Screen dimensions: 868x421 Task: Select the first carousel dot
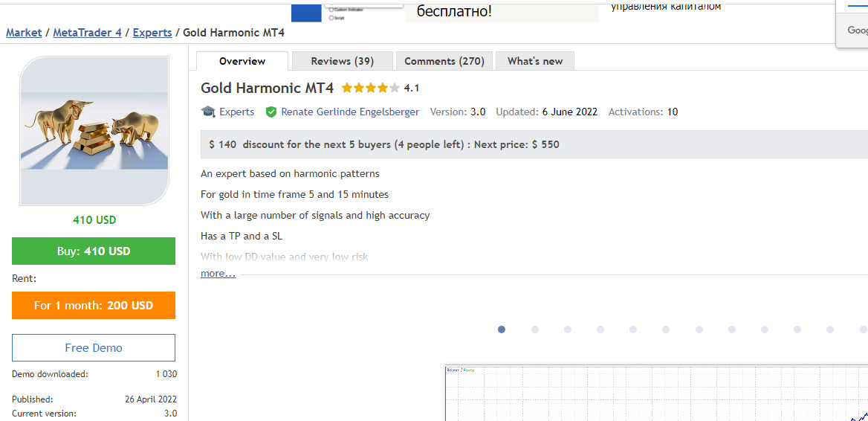502,329
